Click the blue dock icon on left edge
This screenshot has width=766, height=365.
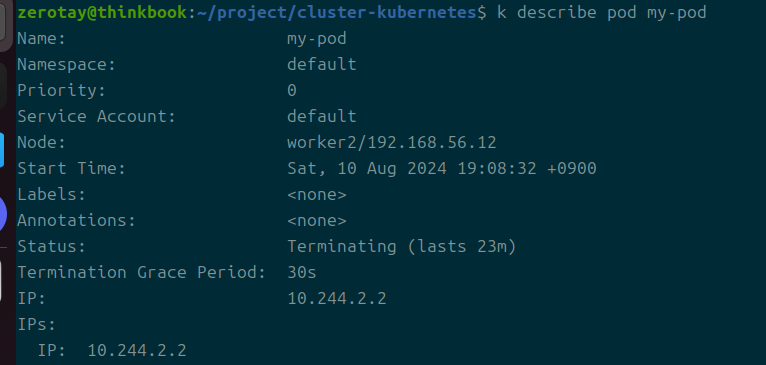[2, 150]
